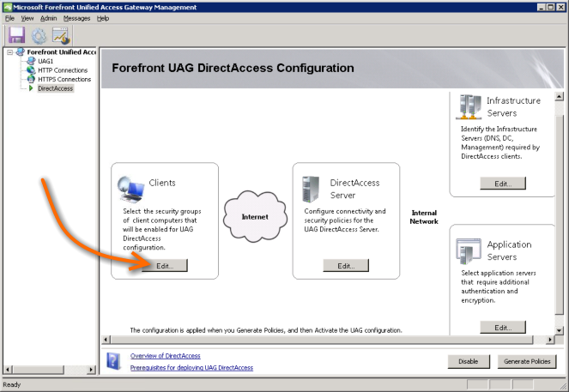Click the green arrow DirectAccess icon
Screen dimensions: 569x392
pos(31,88)
